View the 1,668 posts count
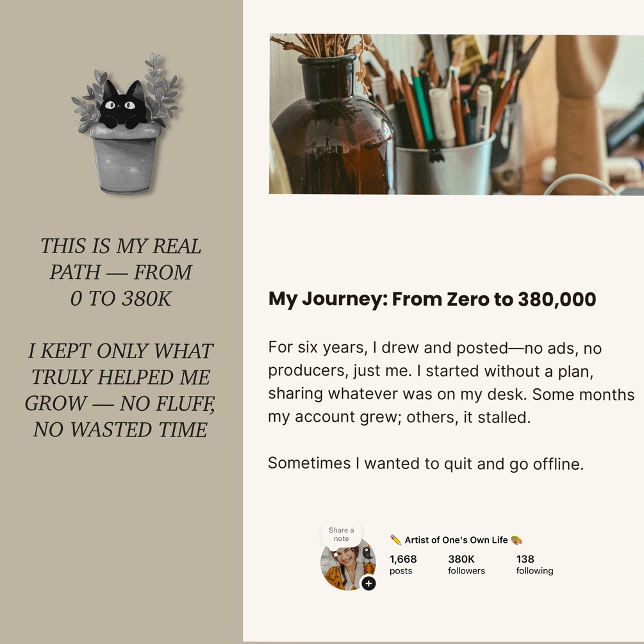Image resolution: width=644 pixels, height=644 pixels. [403, 565]
